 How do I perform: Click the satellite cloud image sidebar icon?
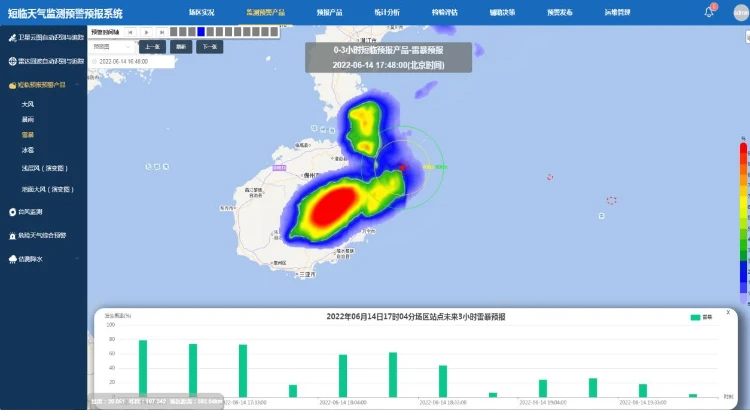coord(12,37)
